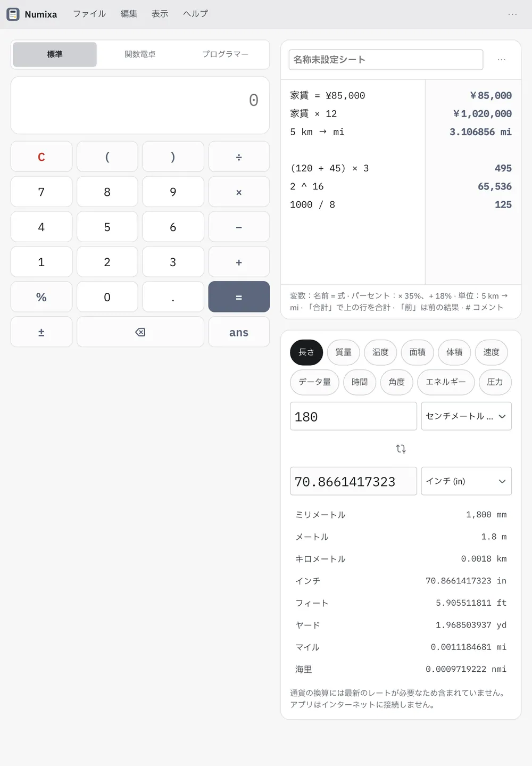Screen dimensions: 532x766
Task: Click the decimal point key
Action: [x=173, y=297]
